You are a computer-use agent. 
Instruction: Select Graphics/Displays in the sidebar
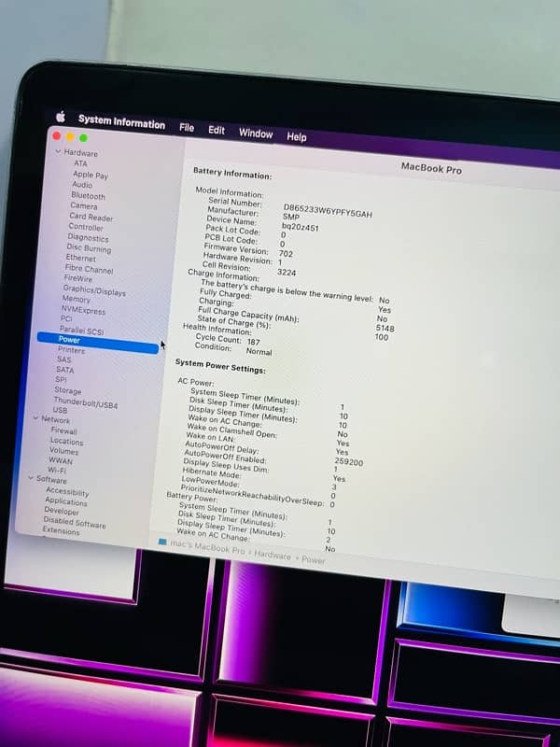click(x=93, y=289)
